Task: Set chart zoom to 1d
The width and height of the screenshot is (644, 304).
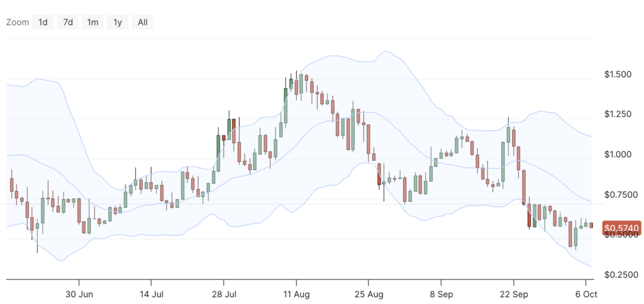Action: pos(43,23)
